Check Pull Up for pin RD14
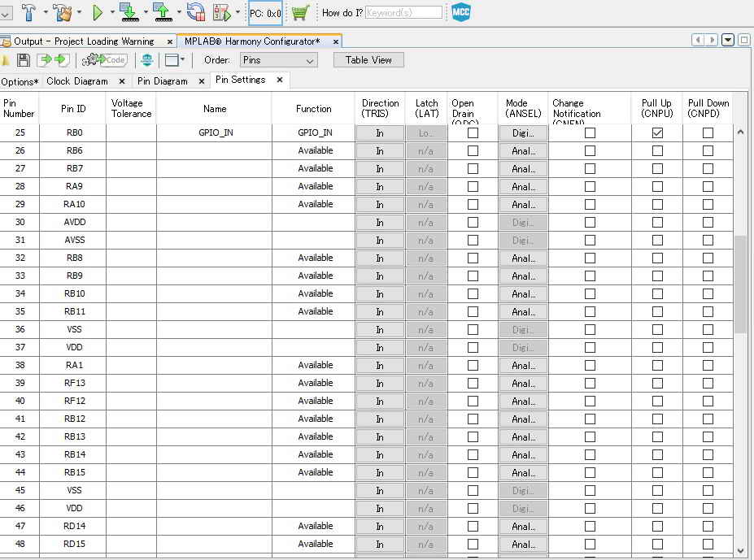Screen dimensions: 754x560 point(657,527)
